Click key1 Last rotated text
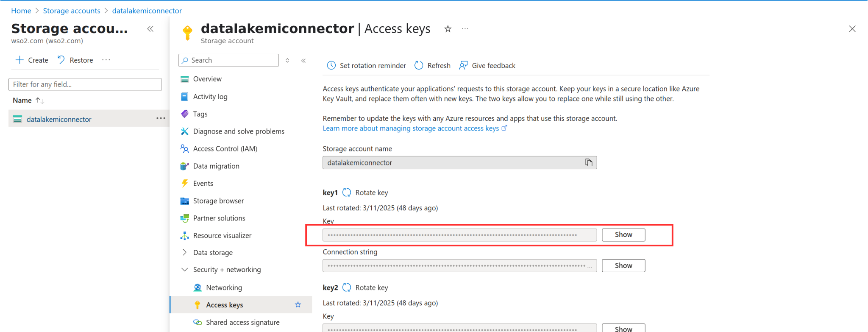 (380, 208)
